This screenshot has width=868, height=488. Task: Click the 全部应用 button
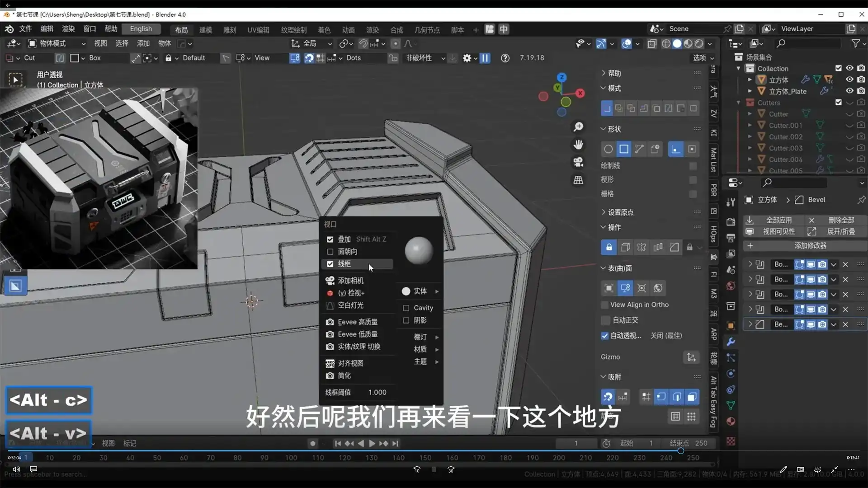pos(780,220)
